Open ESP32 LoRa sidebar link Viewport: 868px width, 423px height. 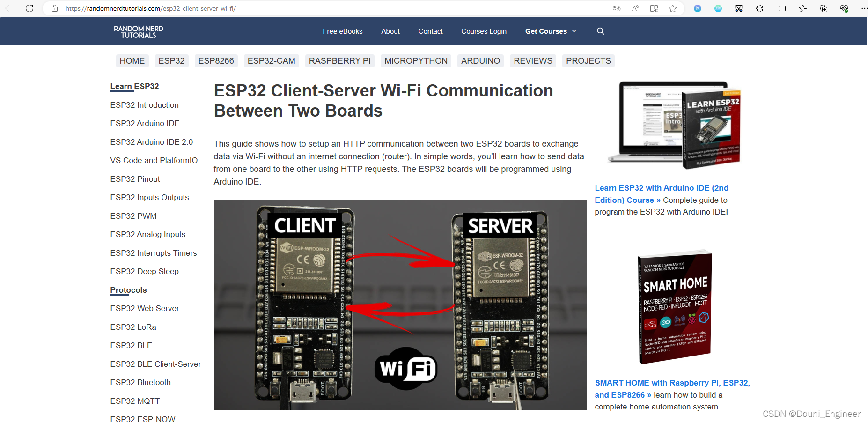point(133,327)
